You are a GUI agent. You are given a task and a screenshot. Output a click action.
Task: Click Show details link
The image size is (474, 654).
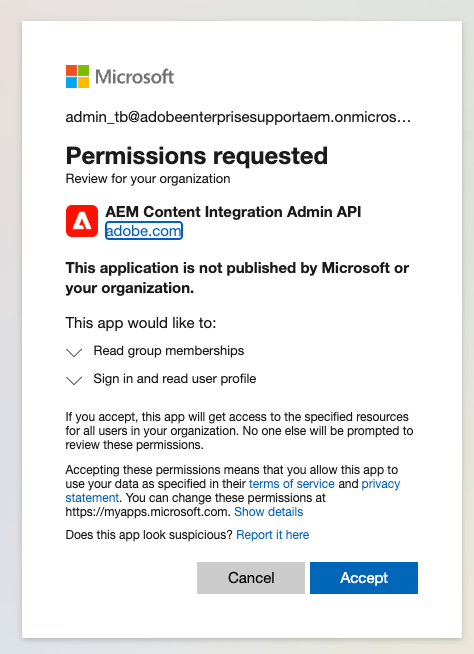click(268, 512)
